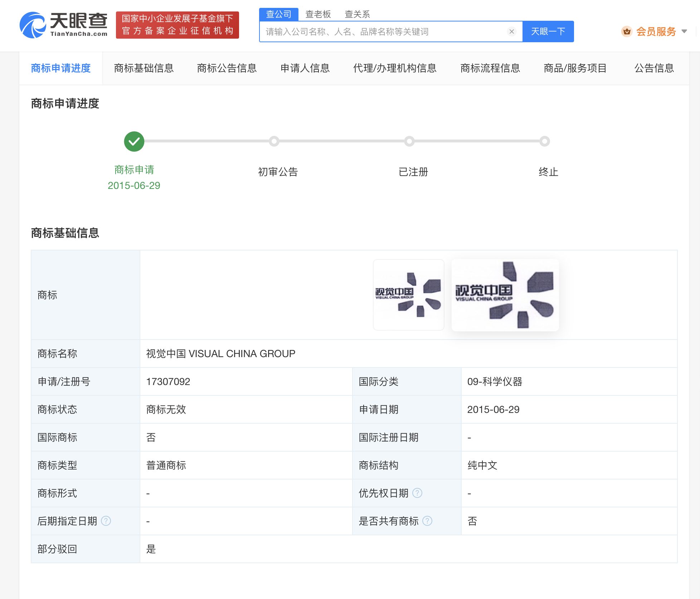Click the help icon beside 是否共有商标
The image size is (700, 599).
(x=427, y=521)
